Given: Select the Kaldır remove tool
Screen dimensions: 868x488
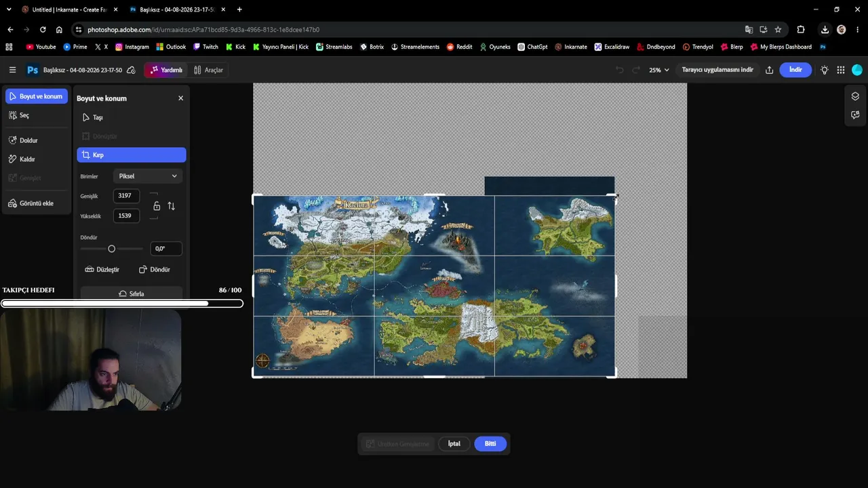Looking at the screenshot, I should [x=37, y=159].
